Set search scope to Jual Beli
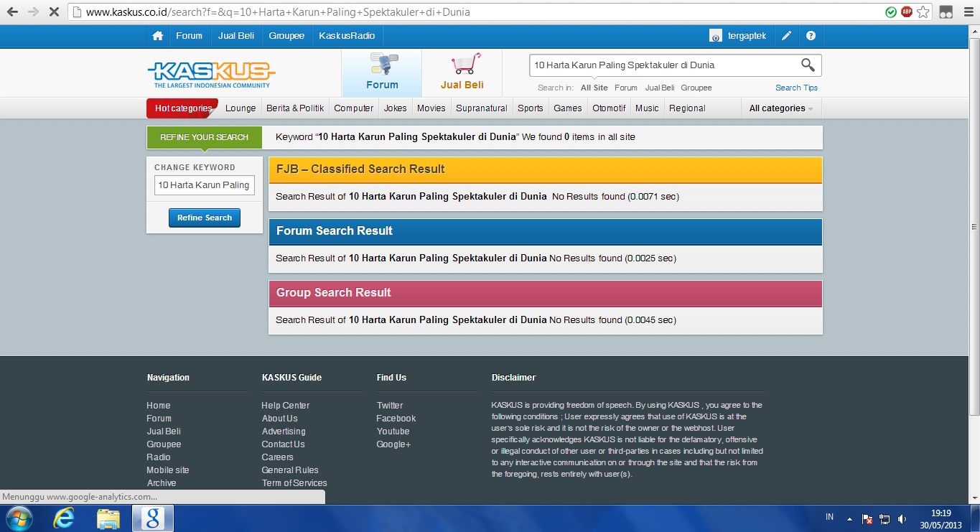980x532 pixels. coord(660,88)
